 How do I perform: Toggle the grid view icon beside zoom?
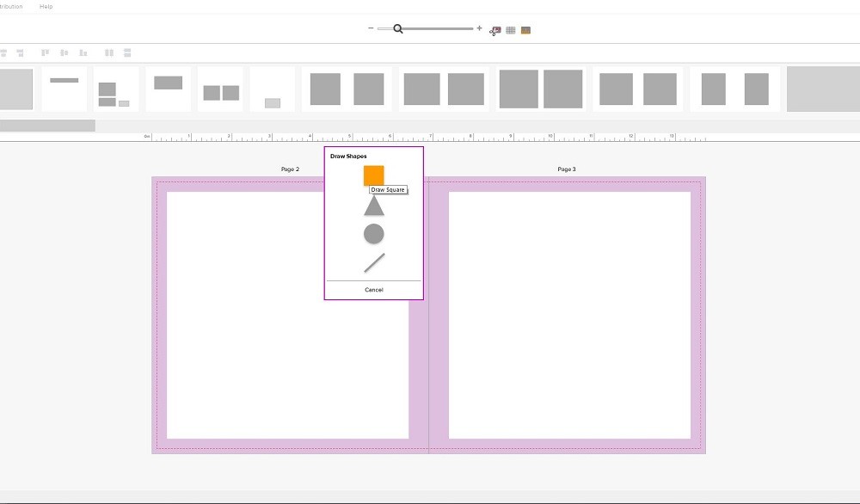click(511, 30)
